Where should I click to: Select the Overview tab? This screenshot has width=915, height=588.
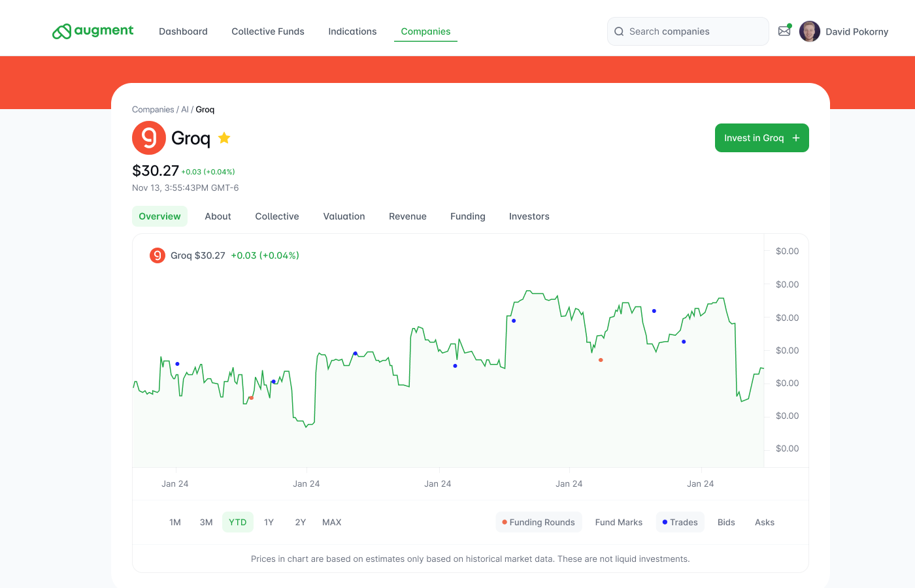(x=159, y=216)
